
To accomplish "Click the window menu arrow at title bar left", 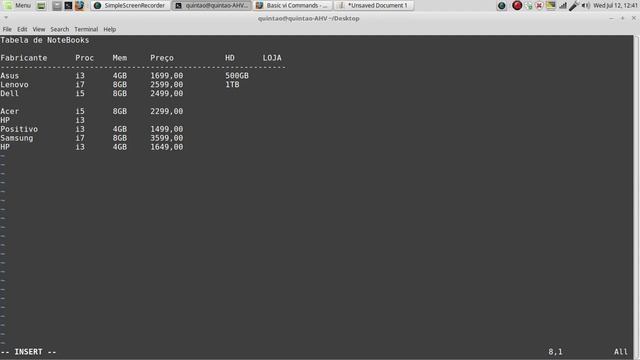I will [6, 18].
